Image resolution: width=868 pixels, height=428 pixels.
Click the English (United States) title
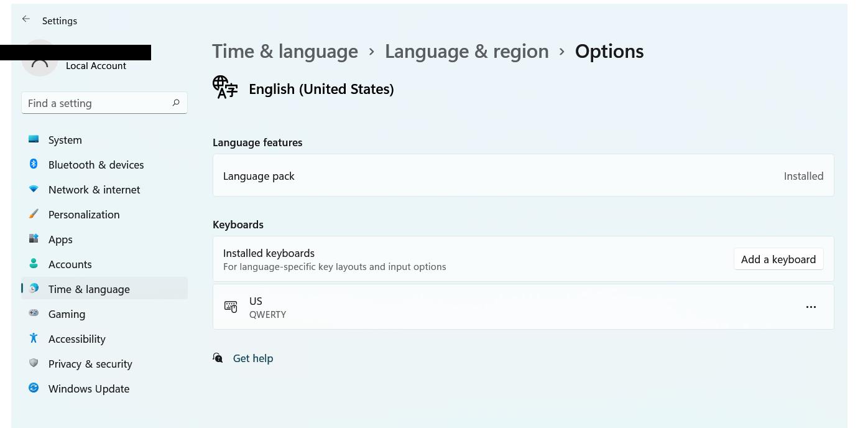321,89
